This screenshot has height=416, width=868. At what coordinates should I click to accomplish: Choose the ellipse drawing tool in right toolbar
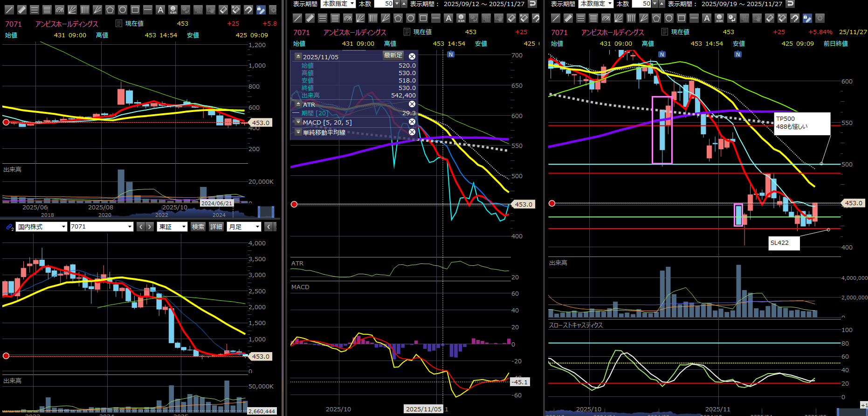point(669,18)
